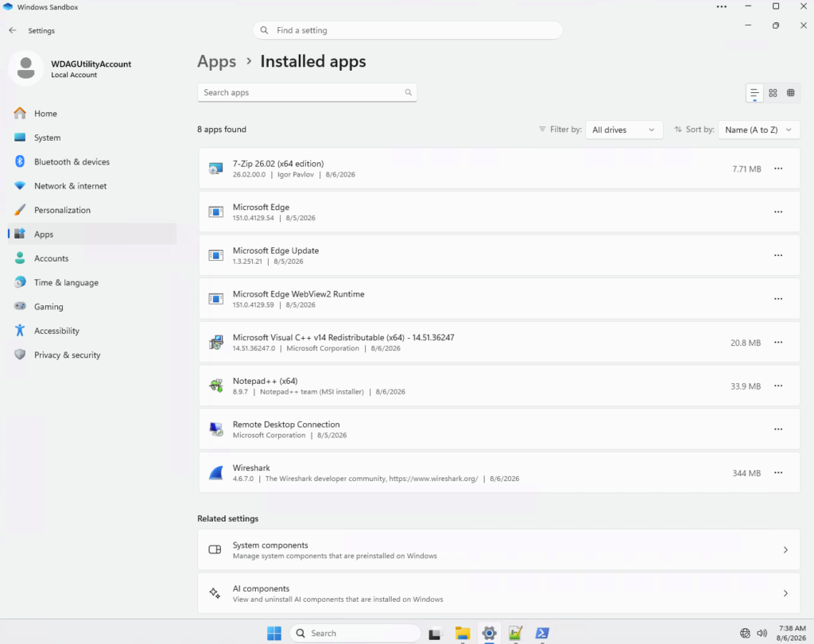Click the Microsoft Edge Update app name
The width and height of the screenshot is (814, 644).
tap(276, 250)
